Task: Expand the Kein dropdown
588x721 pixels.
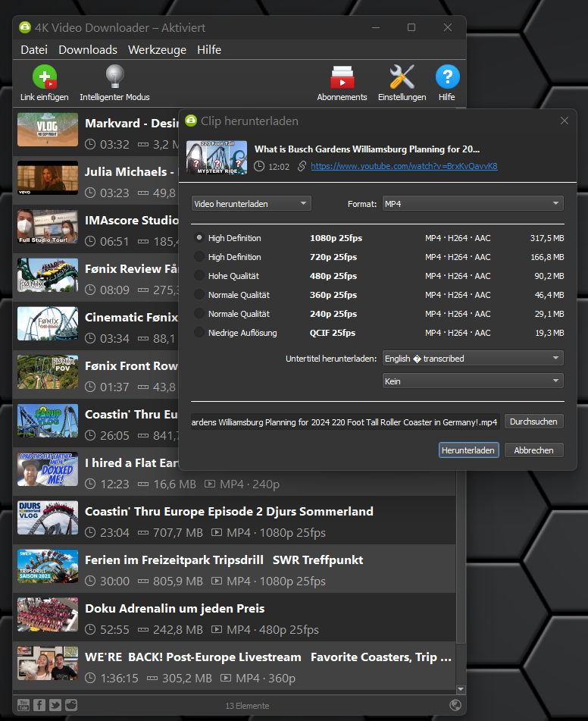Action: 473,381
